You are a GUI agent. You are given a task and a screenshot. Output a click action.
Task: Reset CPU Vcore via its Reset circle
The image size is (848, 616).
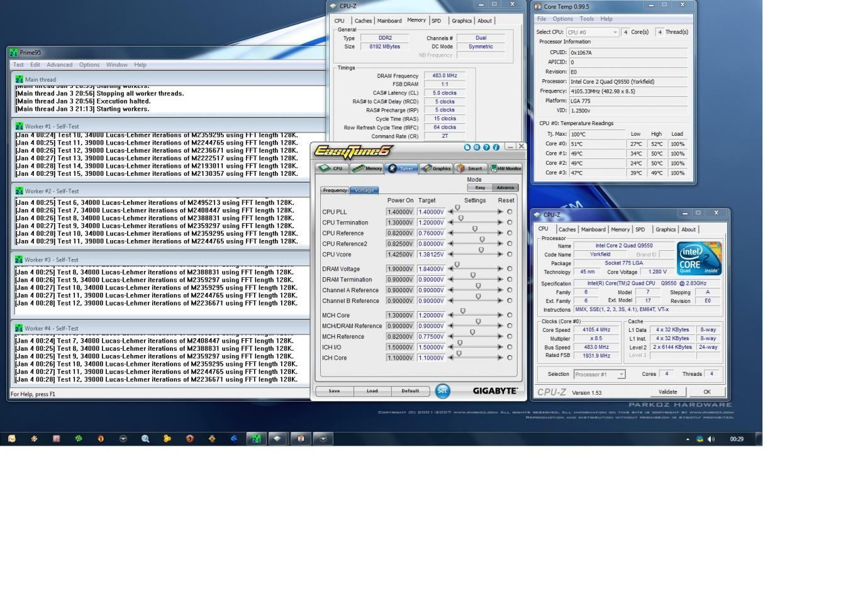(x=510, y=255)
